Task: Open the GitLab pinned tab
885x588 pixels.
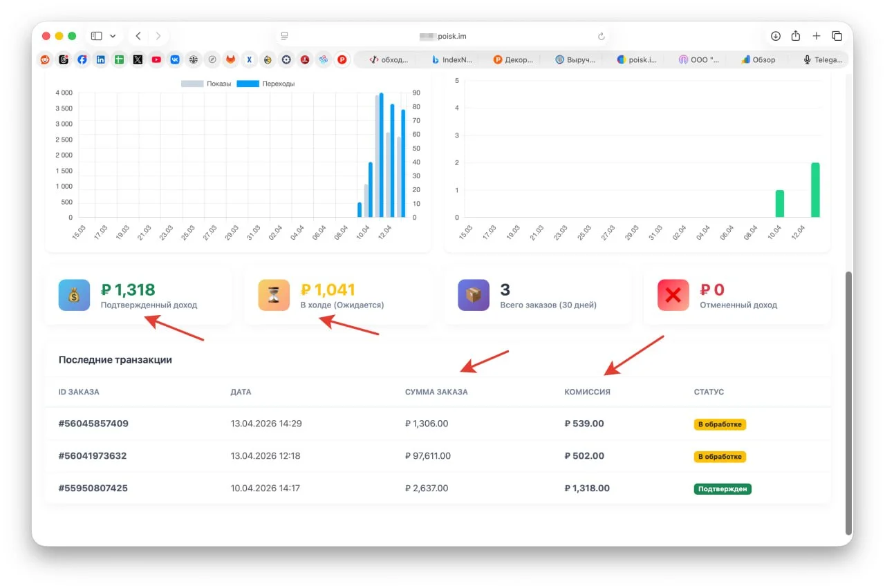Action: coord(230,60)
